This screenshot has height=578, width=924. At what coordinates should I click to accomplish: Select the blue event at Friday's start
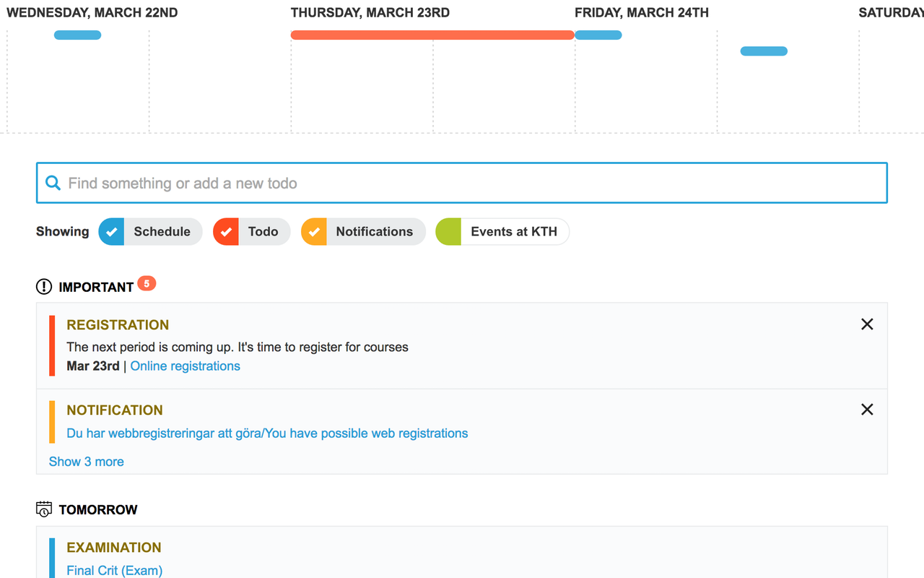pyautogui.click(x=598, y=35)
